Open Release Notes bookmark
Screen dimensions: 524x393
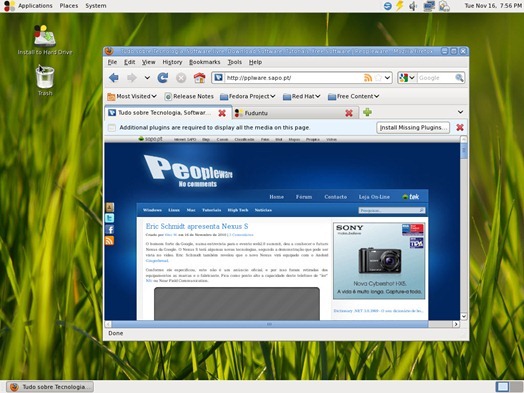(x=189, y=96)
